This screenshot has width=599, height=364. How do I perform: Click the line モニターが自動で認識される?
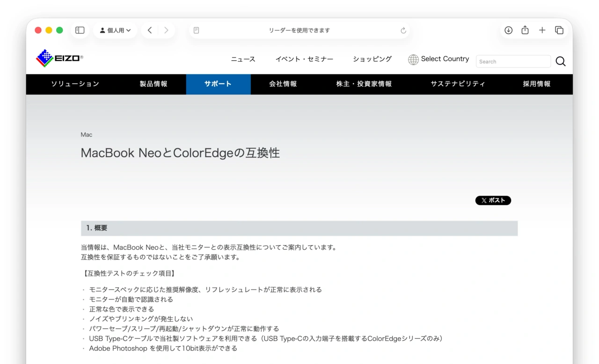131,299
